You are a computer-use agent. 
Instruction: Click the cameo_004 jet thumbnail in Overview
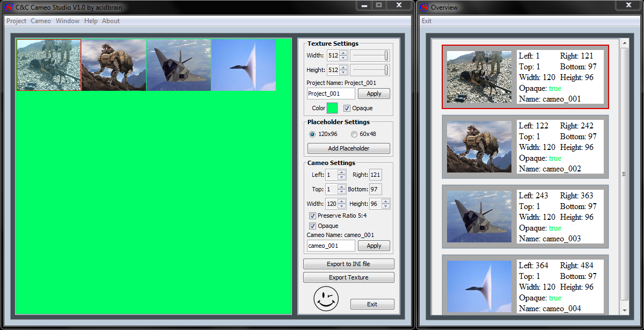point(479,287)
